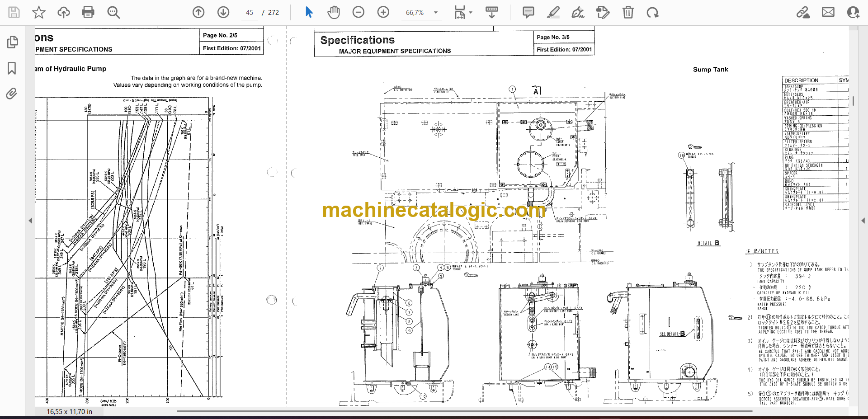The height and width of the screenshot is (419, 868).
Task: Zoom out with the minus button
Action: [x=359, y=12]
